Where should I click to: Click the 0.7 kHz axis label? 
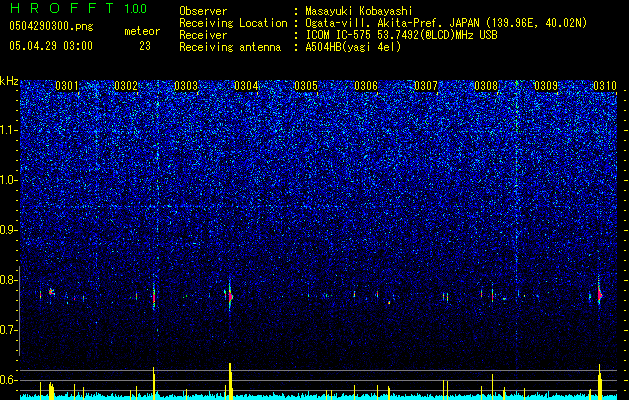9,330
